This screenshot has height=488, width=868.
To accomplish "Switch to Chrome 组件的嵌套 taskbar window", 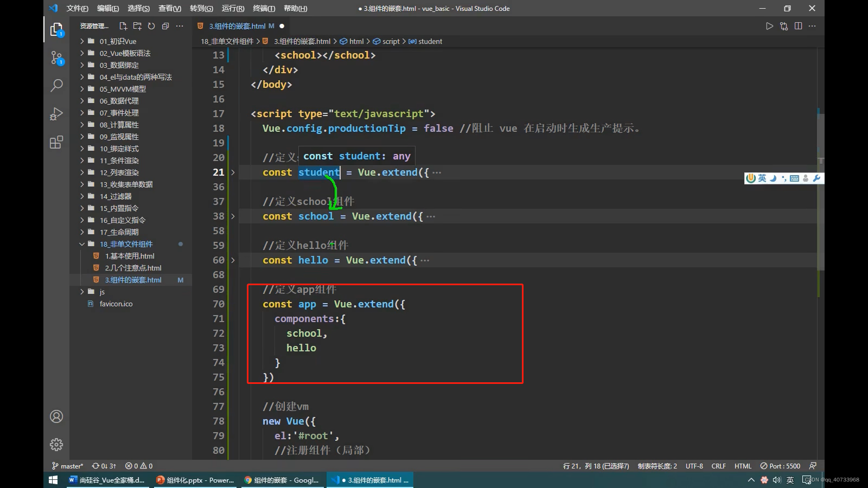I will (282, 480).
